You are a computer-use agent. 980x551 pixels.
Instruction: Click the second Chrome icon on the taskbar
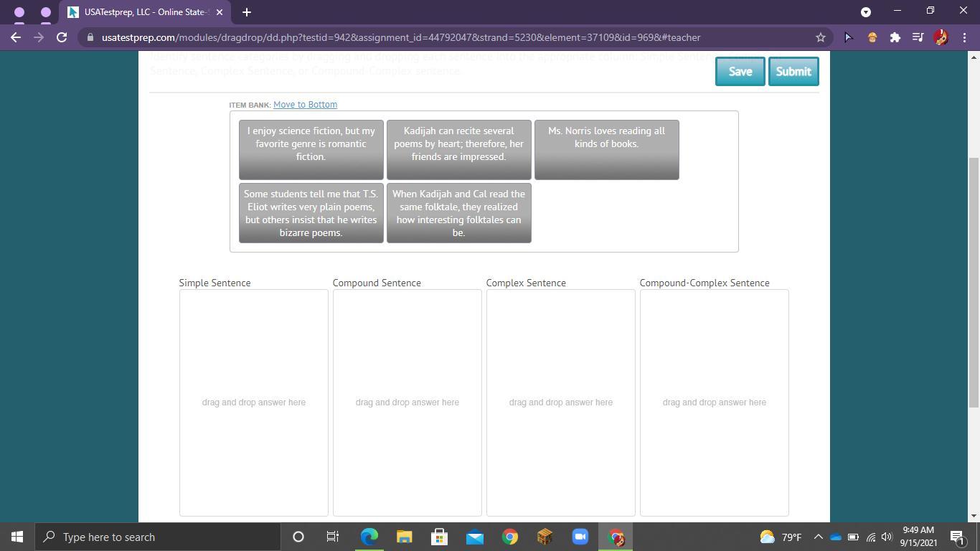616,537
